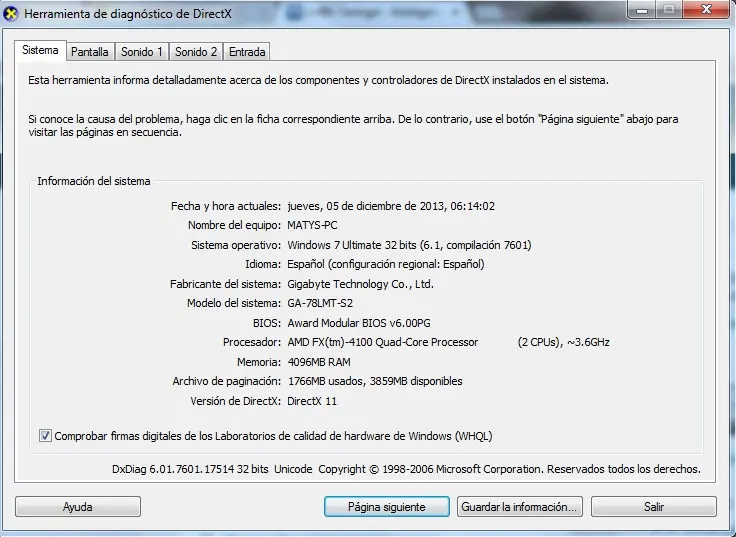Click the 'Fabricante del sistema:' label
This screenshot has width=736, height=537.
coord(225,284)
